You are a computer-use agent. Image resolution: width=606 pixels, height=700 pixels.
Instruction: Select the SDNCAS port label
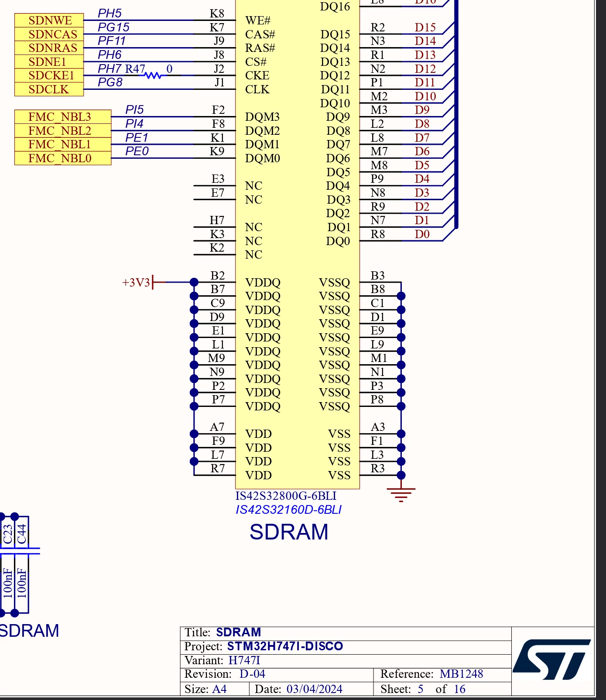coord(49,34)
